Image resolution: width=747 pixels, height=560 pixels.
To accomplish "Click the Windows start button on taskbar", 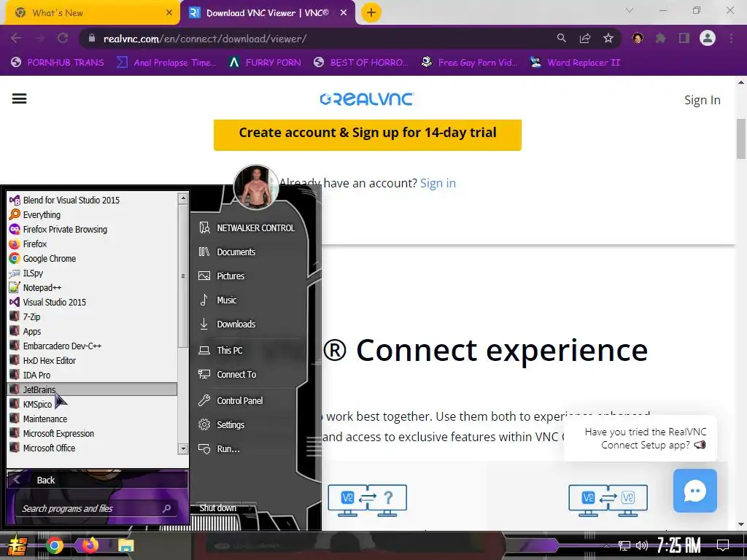I will [18, 545].
